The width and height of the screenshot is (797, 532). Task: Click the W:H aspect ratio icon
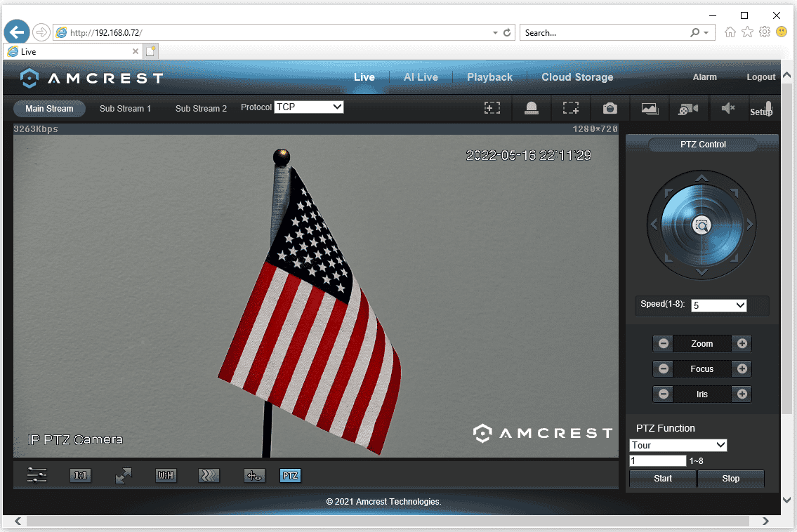point(166,475)
